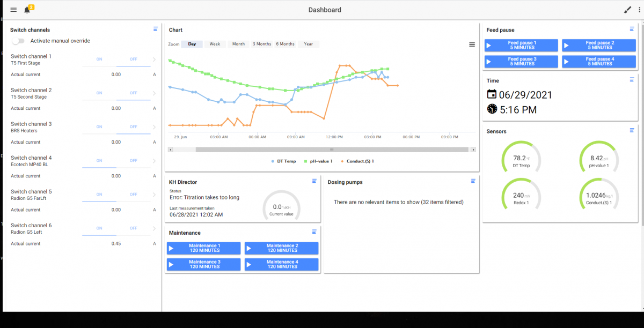Expand Switch channel 2 chevron
Image resolution: width=644 pixels, height=328 pixels.
tap(155, 93)
